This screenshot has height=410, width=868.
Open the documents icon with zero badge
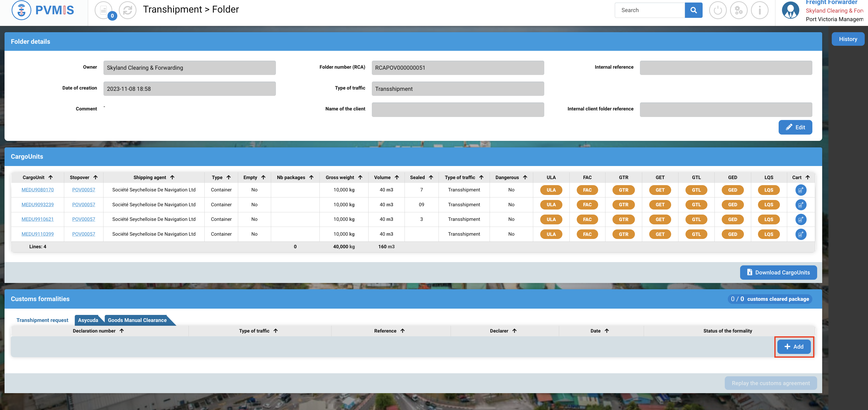click(104, 10)
